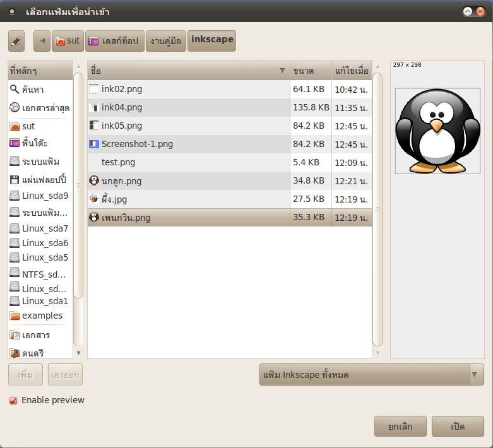Select file ink02.png
The width and height of the screenshot is (493, 448).
point(230,90)
